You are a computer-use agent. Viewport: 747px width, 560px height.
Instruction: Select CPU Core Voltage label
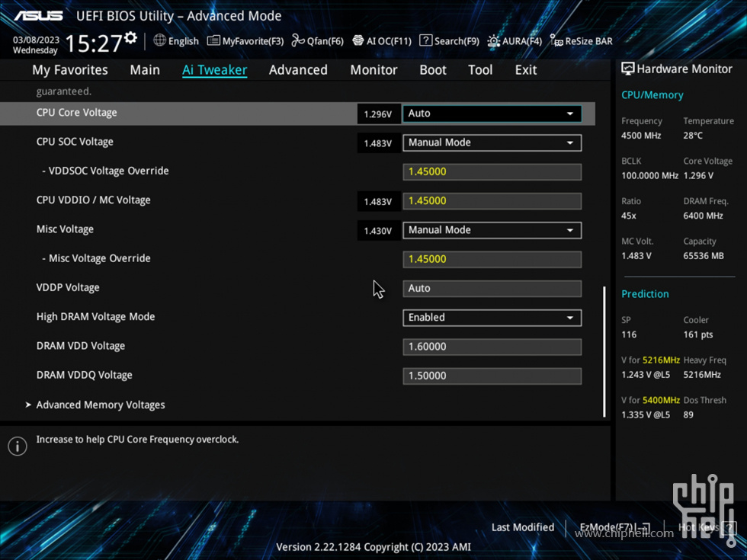[77, 113]
